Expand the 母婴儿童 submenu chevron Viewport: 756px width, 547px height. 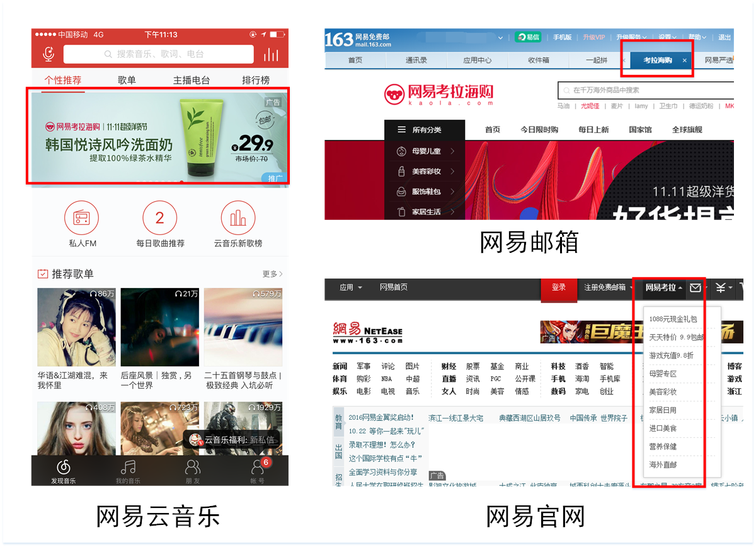452,151
